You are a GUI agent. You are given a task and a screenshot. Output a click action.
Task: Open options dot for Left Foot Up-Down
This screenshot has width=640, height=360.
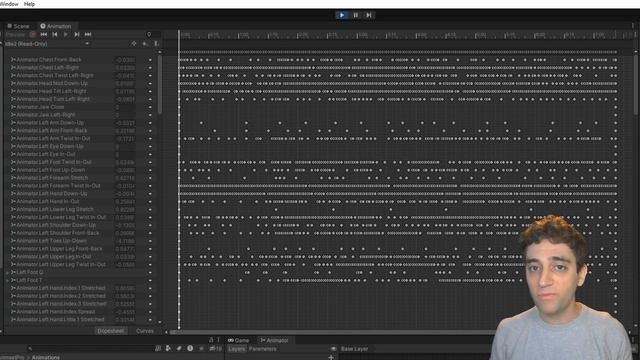(x=150, y=170)
